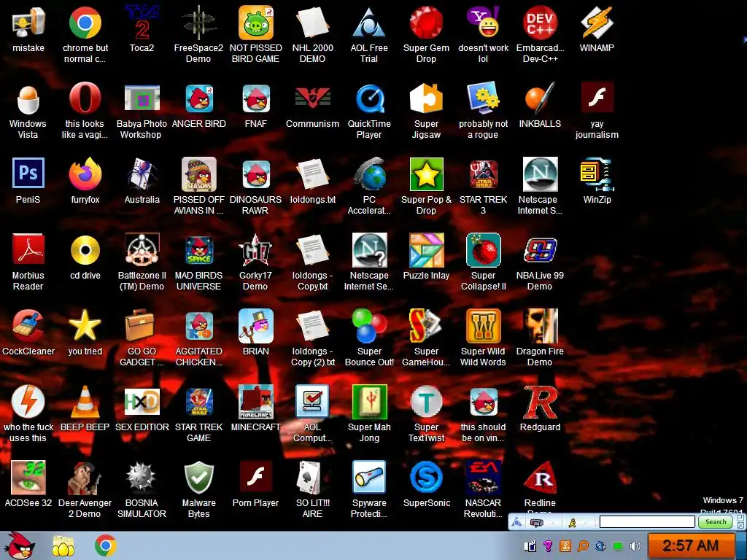Viewport: 747px width, 560px height.
Task: Select the Redguard desktop icon
Action: (540, 402)
